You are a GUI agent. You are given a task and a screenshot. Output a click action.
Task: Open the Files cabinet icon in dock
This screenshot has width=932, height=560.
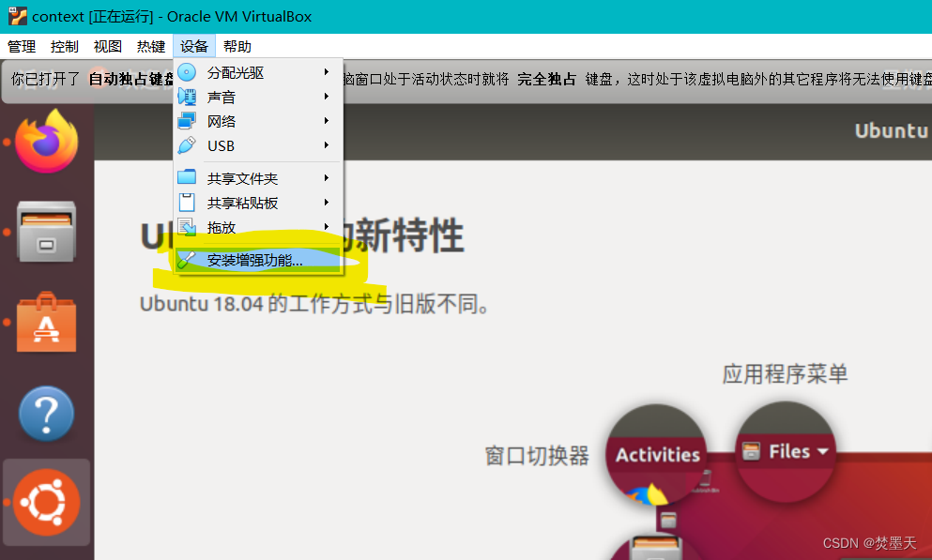click(x=46, y=232)
